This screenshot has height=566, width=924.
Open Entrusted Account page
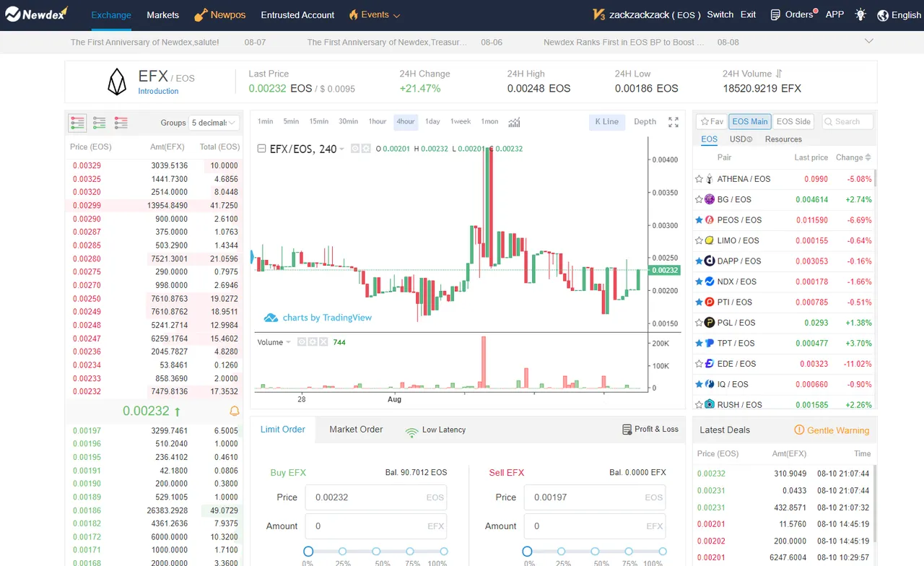coord(297,15)
